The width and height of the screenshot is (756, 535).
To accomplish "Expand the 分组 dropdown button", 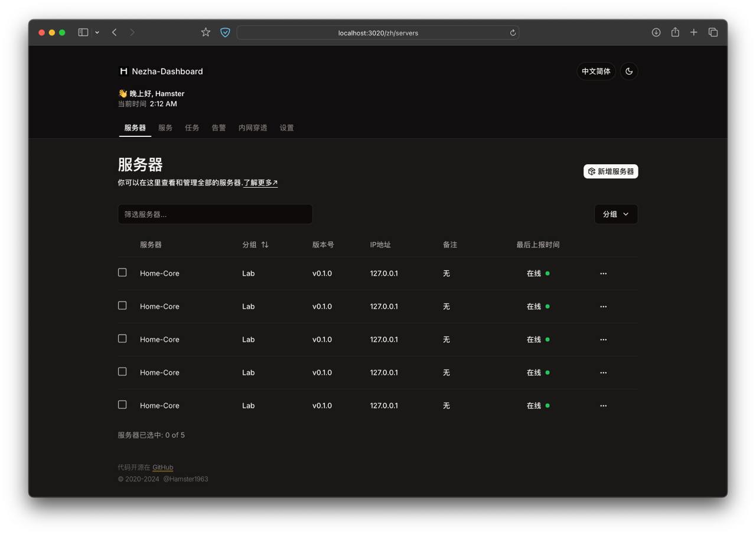I will (616, 214).
